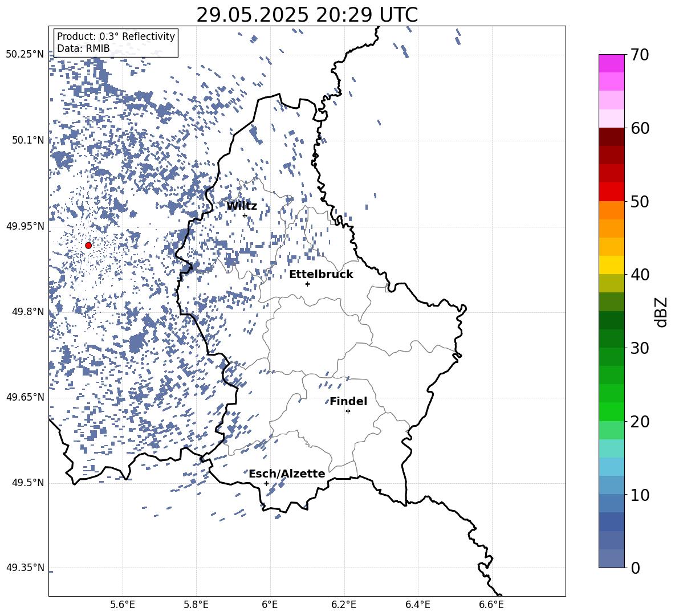Click the 49.8°N latitude label
Screen dimensions: 675x616
(x=28, y=312)
